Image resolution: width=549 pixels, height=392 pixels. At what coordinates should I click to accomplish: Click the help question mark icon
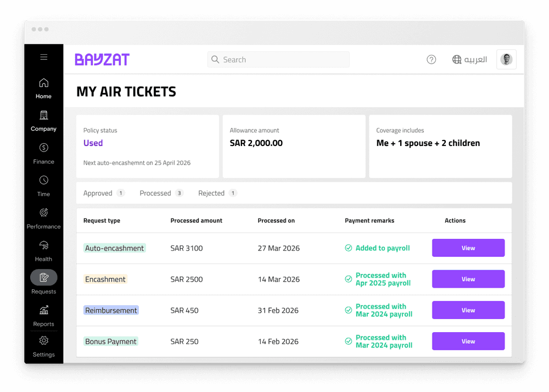[x=432, y=59]
